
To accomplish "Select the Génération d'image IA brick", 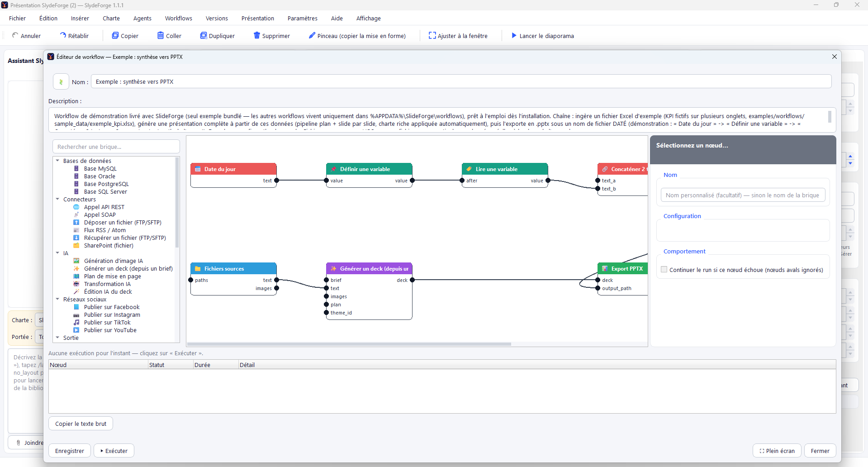I will click(114, 261).
